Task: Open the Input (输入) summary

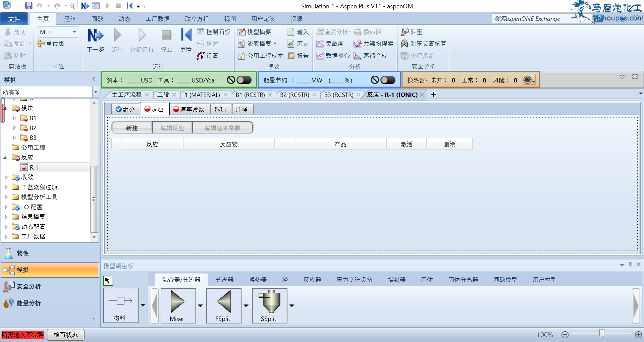Action: [298, 32]
